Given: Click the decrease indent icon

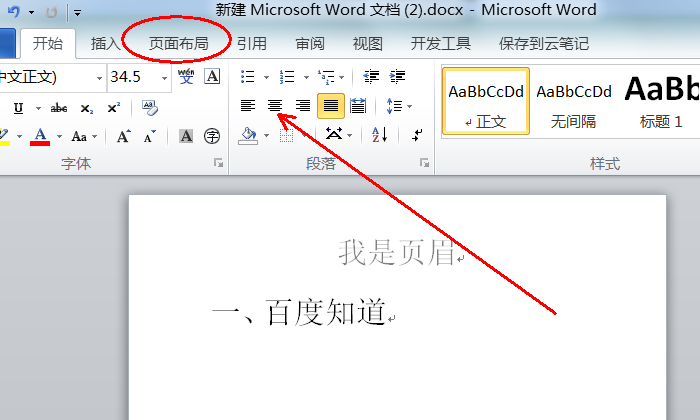Looking at the screenshot, I should tap(371, 77).
